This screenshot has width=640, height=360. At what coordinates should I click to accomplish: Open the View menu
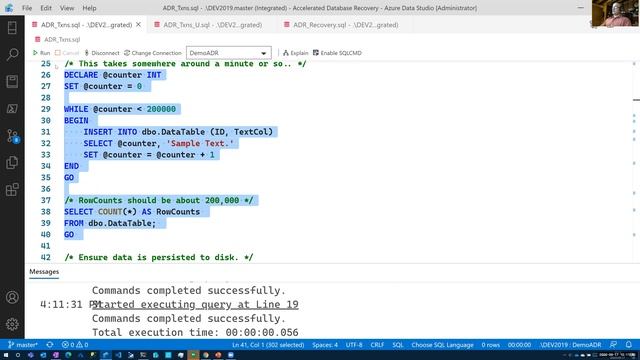click(67, 8)
